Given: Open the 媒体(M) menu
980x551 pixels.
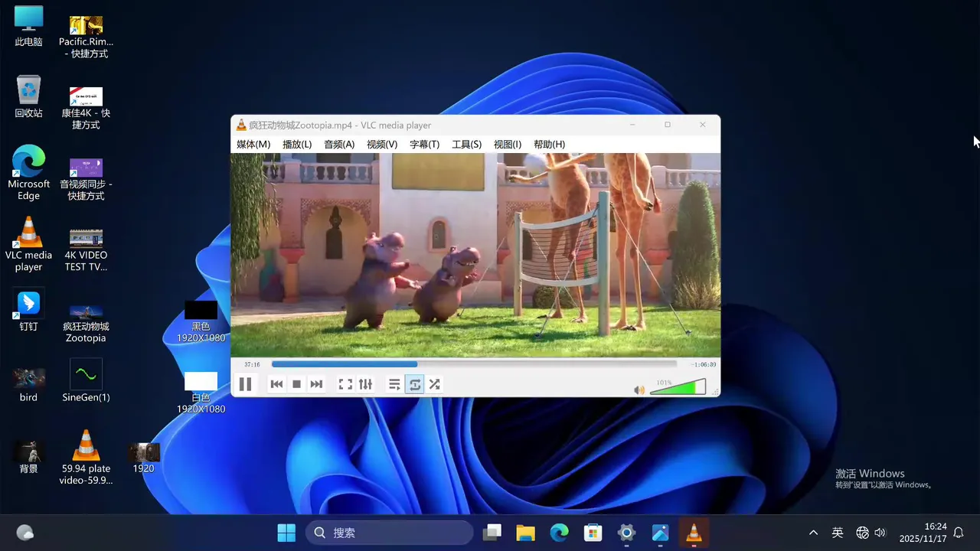Looking at the screenshot, I should pos(253,145).
